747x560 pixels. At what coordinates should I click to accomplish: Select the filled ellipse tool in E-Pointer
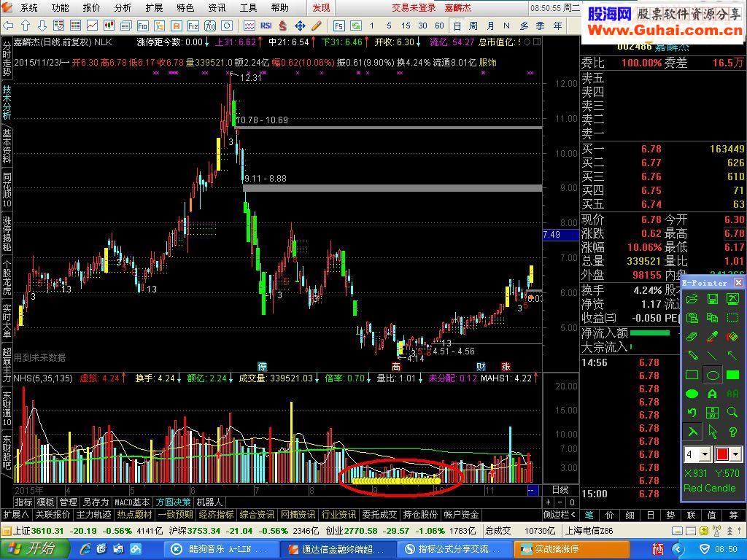tap(692, 394)
